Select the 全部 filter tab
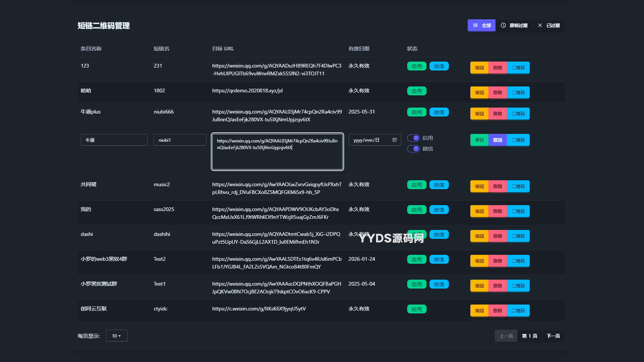The height and width of the screenshot is (362, 644). [481, 26]
